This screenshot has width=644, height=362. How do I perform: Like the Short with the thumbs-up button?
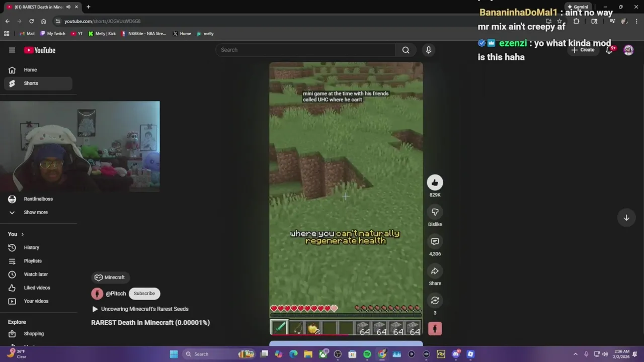(x=435, y=183)
